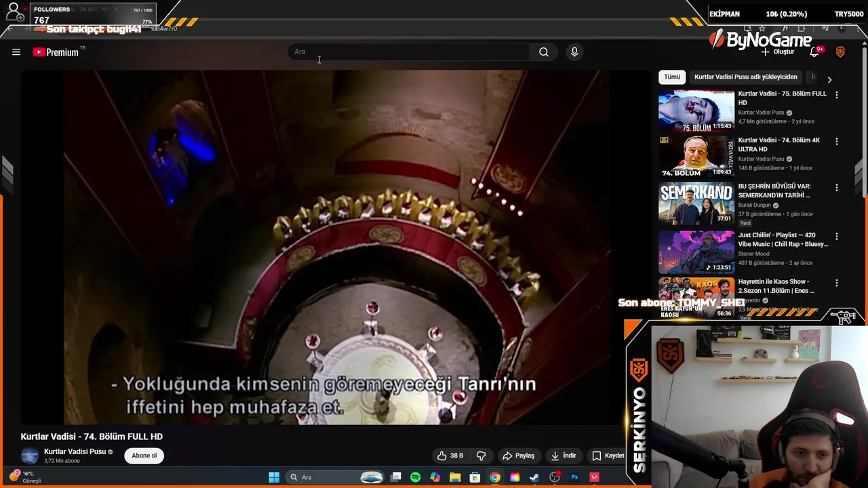The image size is (868, 488).
Task: Open Task View on taskbar
Action: click(396, 477)
